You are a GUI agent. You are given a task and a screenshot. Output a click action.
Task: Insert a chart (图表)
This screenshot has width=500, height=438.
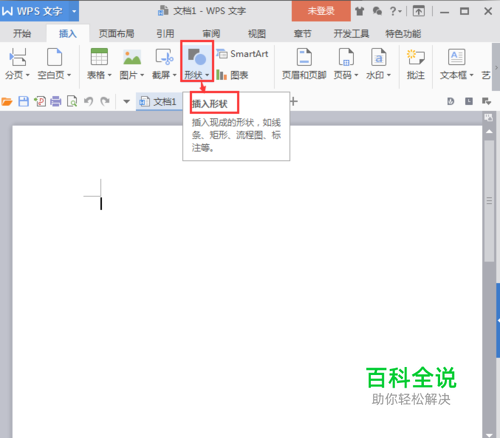click(x=232, y=75)
